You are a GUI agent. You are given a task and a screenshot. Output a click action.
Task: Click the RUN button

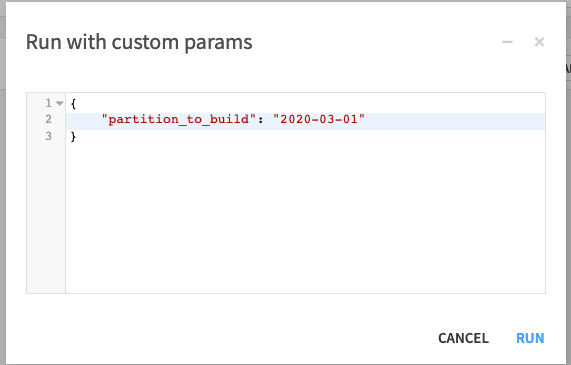coord(530,338)
